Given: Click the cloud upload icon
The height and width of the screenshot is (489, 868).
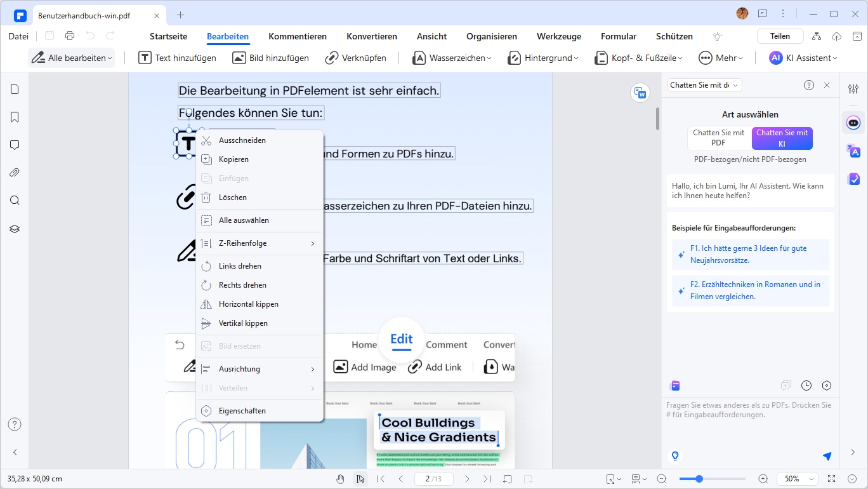Looking at the screenshot, I should pos(836,36).
